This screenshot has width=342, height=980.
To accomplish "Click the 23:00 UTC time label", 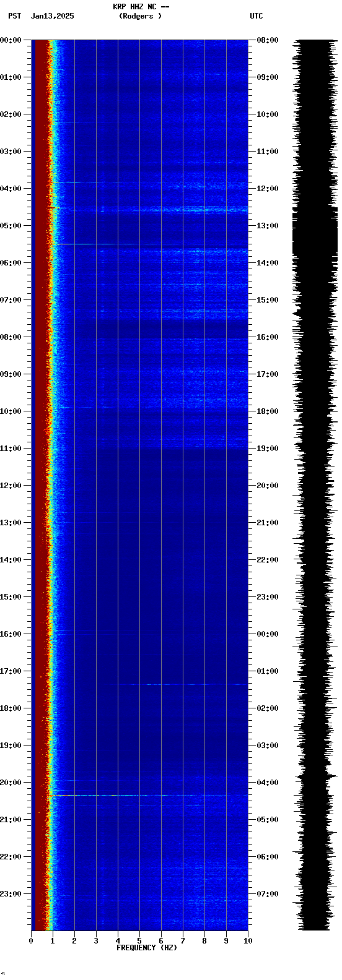I will click(268, 597).
